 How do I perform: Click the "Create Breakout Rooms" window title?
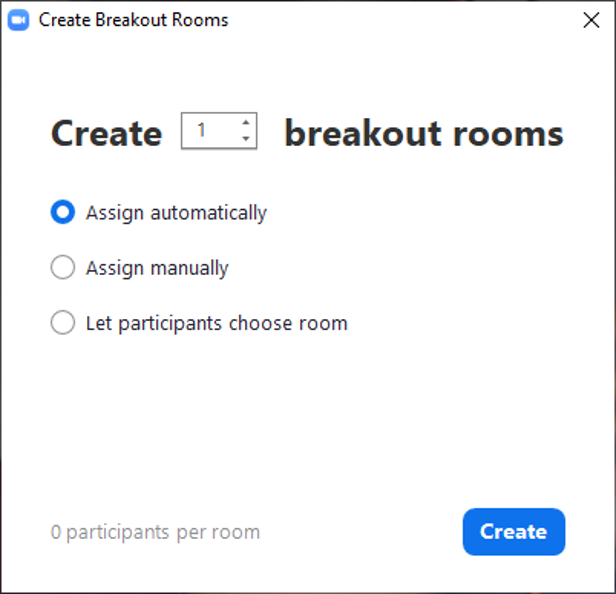click(x=133, y=20)
